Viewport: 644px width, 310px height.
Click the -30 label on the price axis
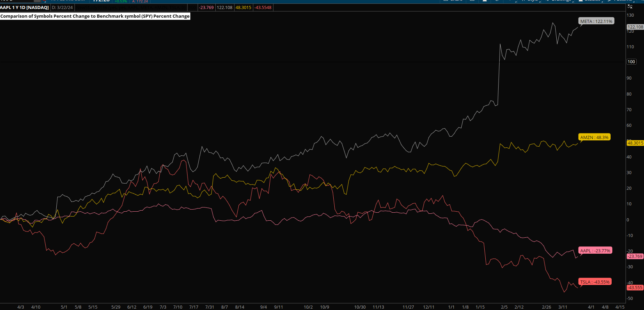[x=630, y=267]
